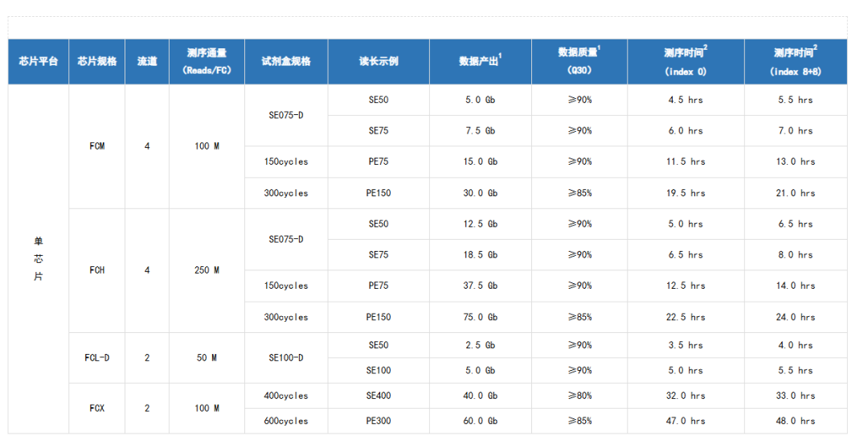Screen dimensions: 868x436
Task: Click the 芯片平台 column header
Action: pos(39,61)
